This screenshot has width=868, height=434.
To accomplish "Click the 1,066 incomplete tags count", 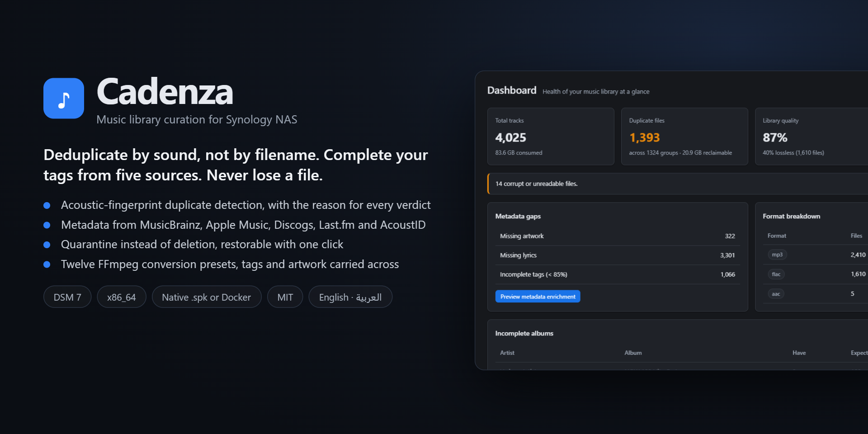I will pyautogui.click(x=727, y=274).
